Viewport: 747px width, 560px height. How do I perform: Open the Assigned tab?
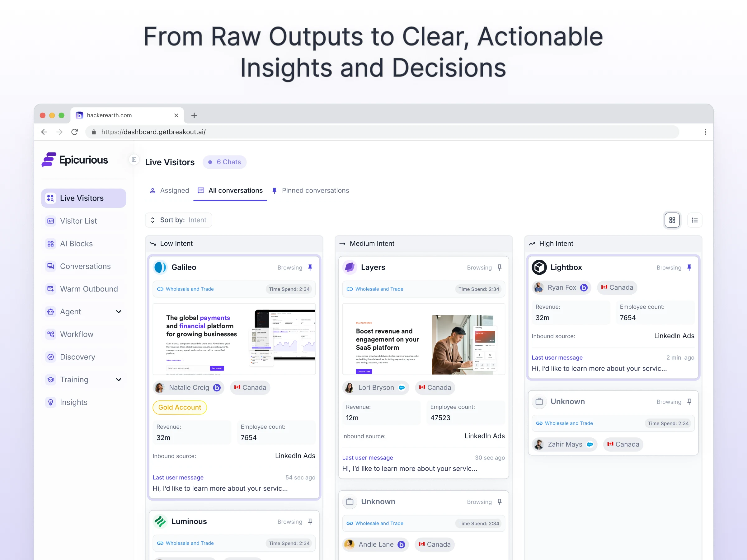169,190
